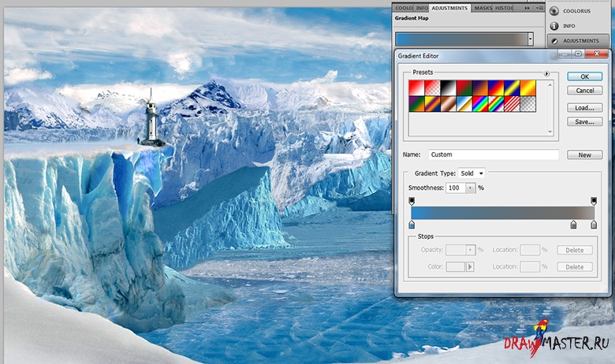Open the Presets flyout menu arrow
615x364 pixels.
pyautogui.click(x=546, y=73)
